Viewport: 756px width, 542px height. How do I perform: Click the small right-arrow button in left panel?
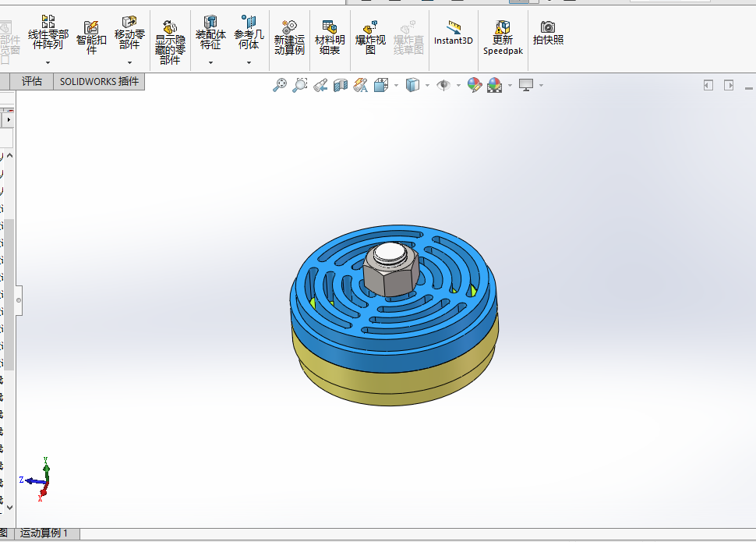click(9, 119)
